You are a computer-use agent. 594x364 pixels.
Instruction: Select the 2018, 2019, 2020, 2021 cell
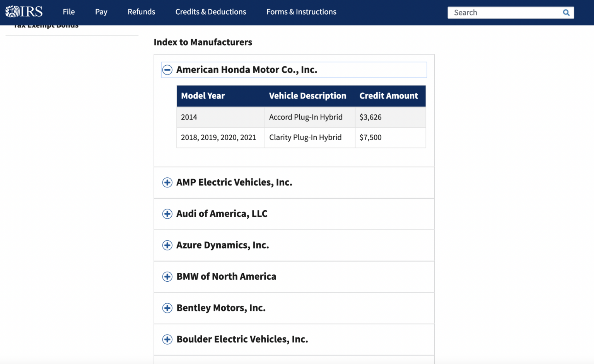coord(221,138)
